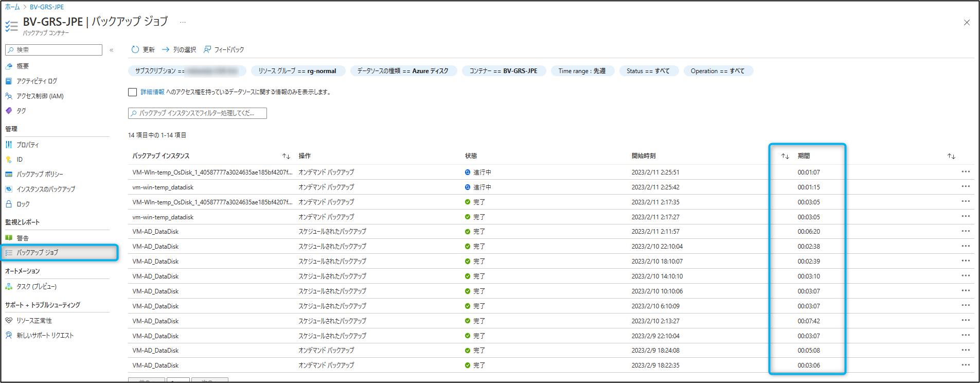The height and width of the screenshot is (383, 980).
Task: Select バックアップ ジョブ in sidebar
Action: [x=59, y=252]
